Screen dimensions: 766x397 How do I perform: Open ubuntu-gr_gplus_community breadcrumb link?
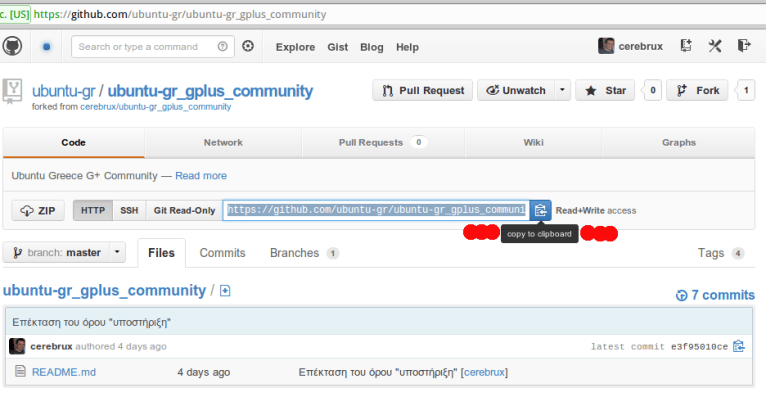tap(105, 291)
